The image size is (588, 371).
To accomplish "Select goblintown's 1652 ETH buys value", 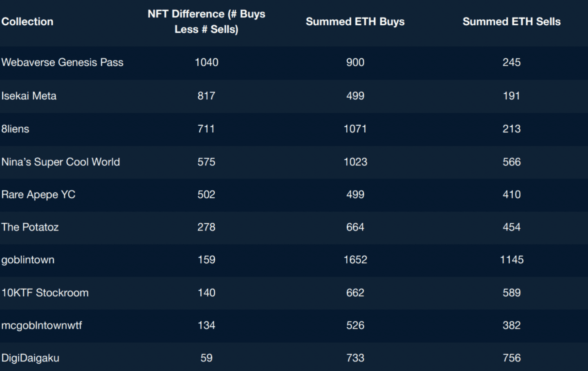I will [x=355, y=260].
